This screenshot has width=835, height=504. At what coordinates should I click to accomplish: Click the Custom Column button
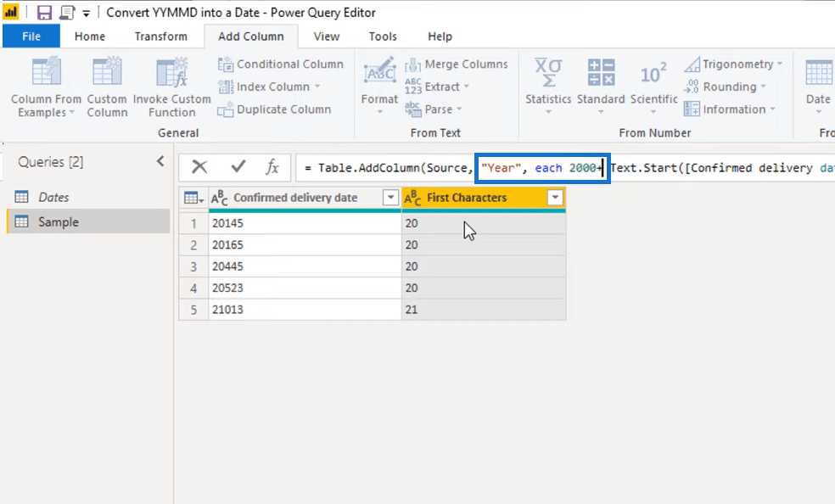(107, 87)
